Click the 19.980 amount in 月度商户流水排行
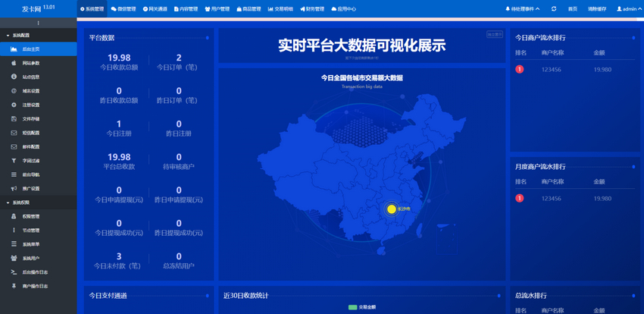Screen dimensions: 644x314 (x=602, y=199)
